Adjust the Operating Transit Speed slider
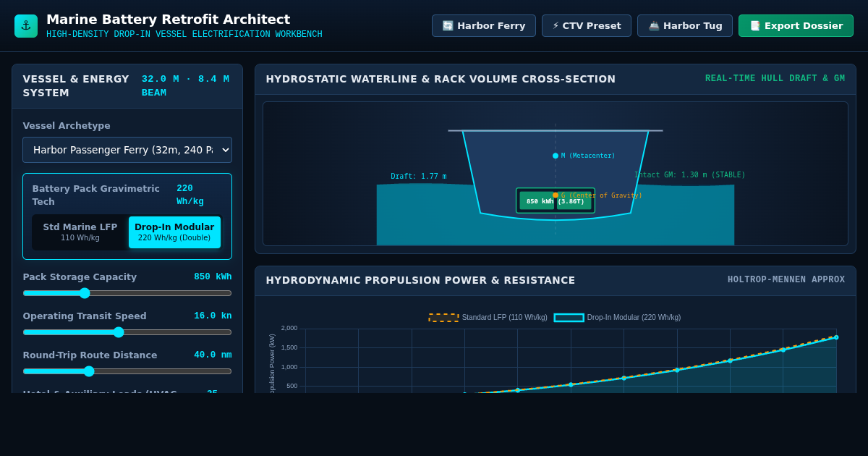The width and height of the screenshot is (868, 456). (127, 332)
